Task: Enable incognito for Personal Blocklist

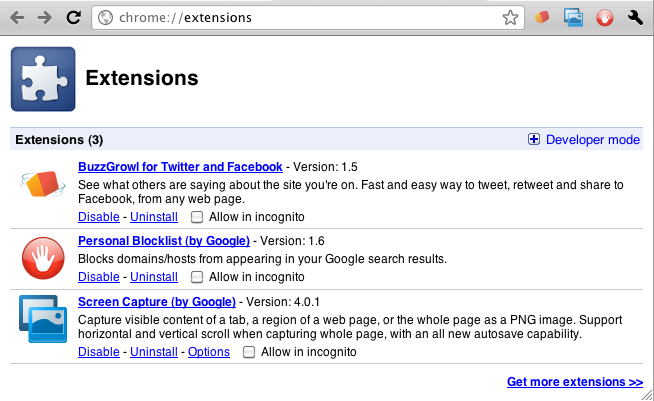Action: (x=197, y=277)
